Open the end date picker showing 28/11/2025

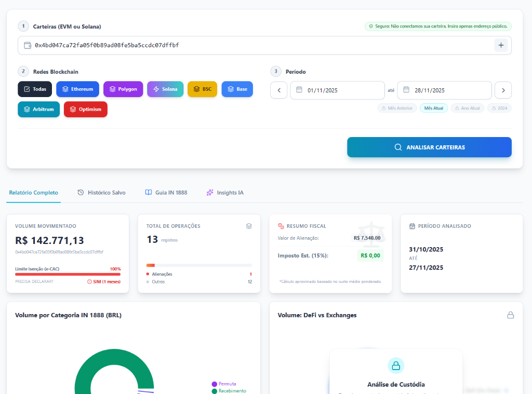444,90
